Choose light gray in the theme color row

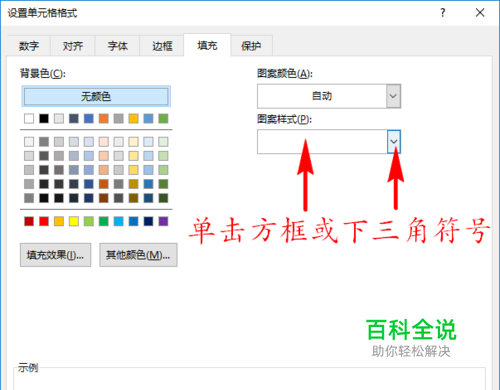(x=59, y=118)
